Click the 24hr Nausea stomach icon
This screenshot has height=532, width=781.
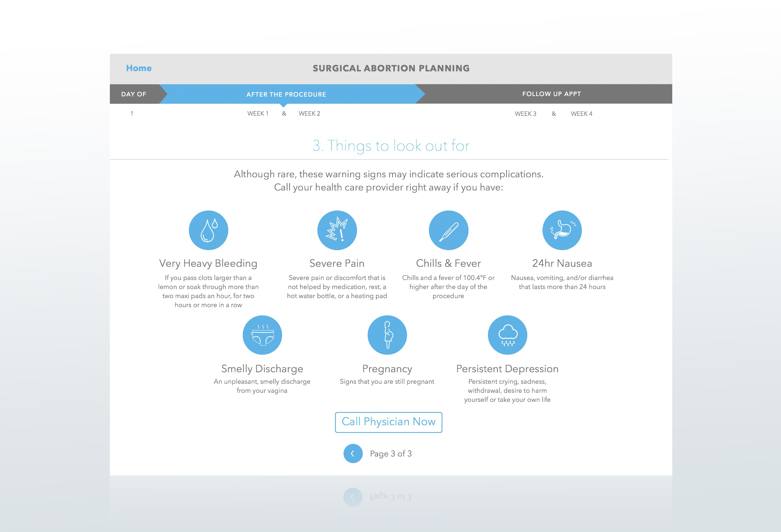[562, 230]
